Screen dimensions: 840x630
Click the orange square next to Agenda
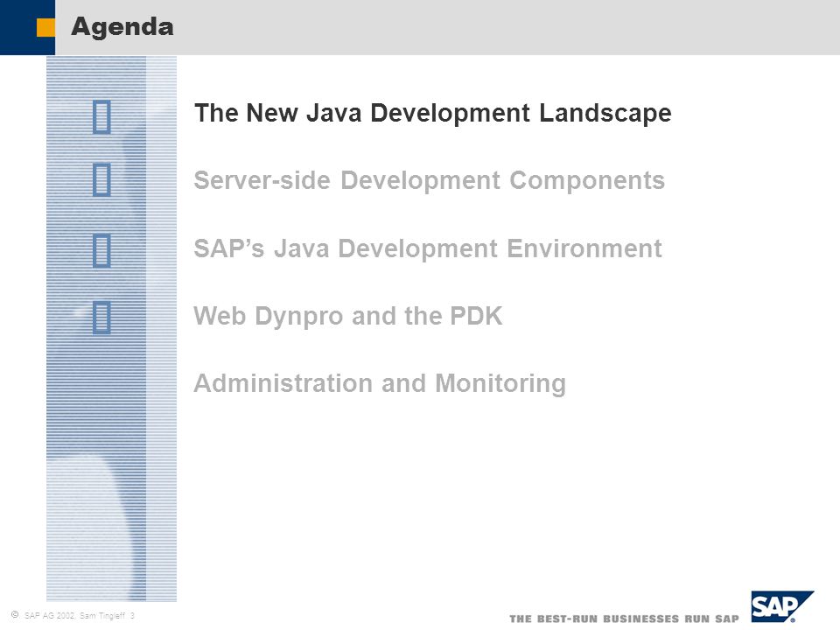coord(45,28)
